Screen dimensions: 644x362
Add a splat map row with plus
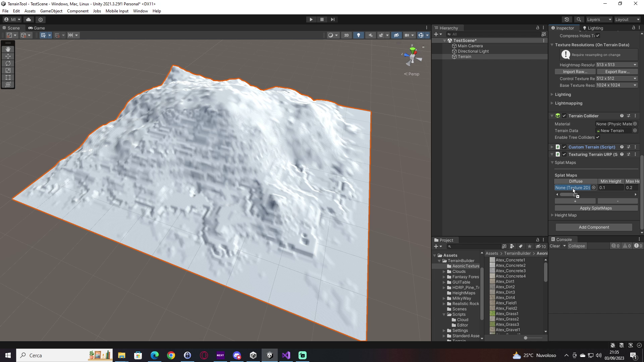[575, 201]
